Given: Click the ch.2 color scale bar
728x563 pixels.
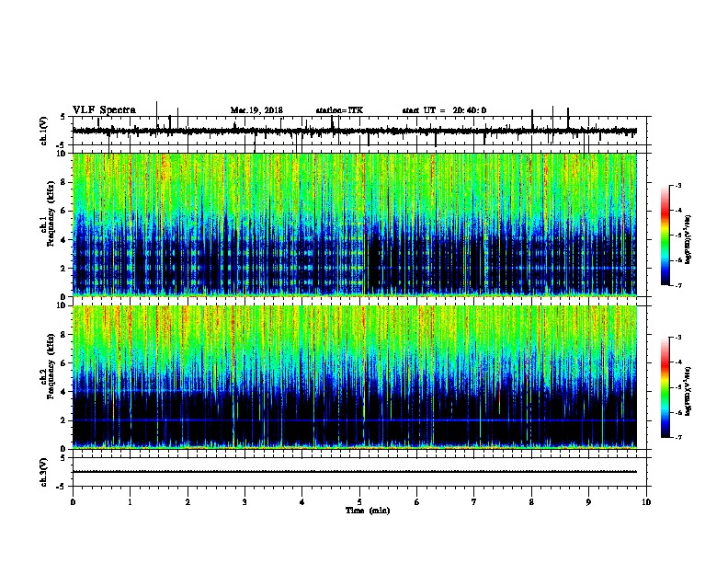Looking at the screenshot, I should [x=665, y=387].
